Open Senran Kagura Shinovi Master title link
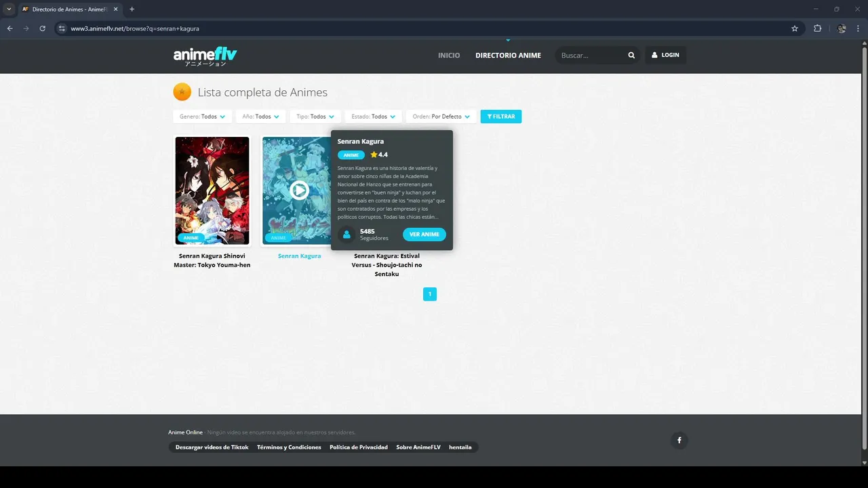The height and width of the screenshot is (488, 868). pos(212,260)
